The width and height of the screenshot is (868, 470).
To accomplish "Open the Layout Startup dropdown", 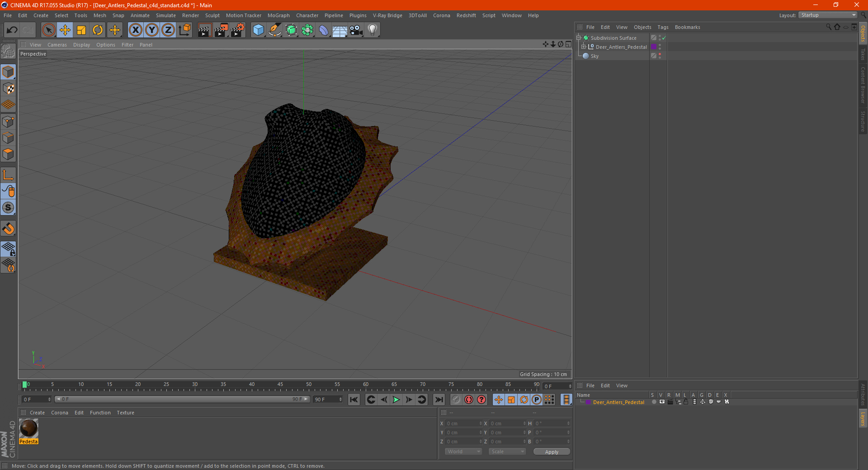I will (828, 15).
